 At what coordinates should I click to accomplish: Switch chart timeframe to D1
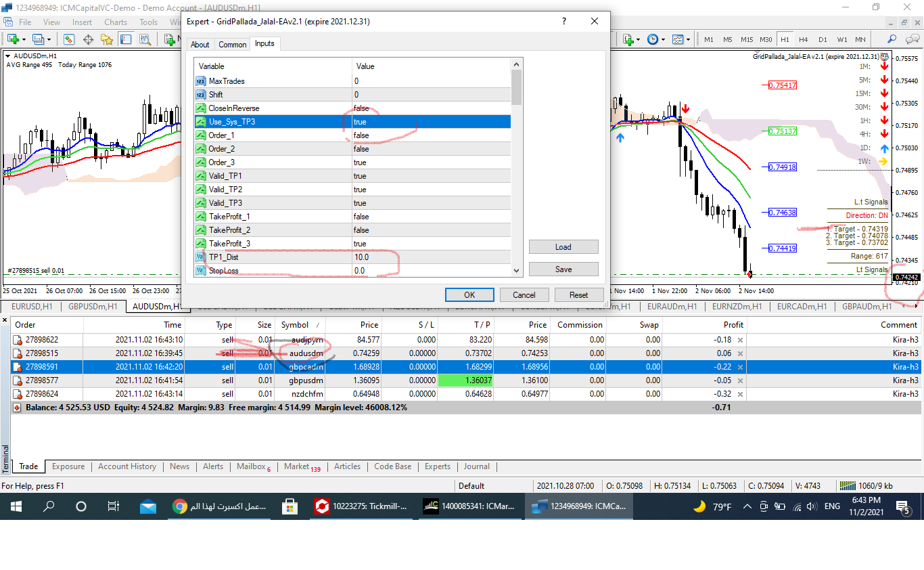tap(823, 39)
